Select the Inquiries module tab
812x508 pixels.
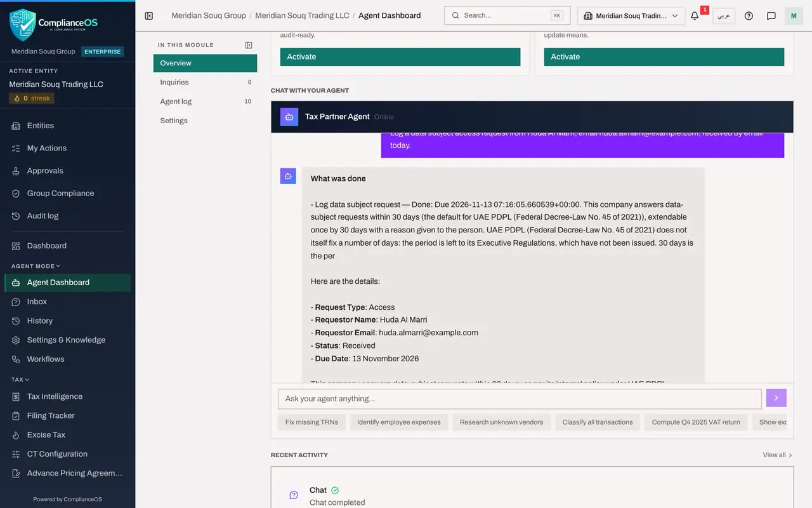point(205,82)
